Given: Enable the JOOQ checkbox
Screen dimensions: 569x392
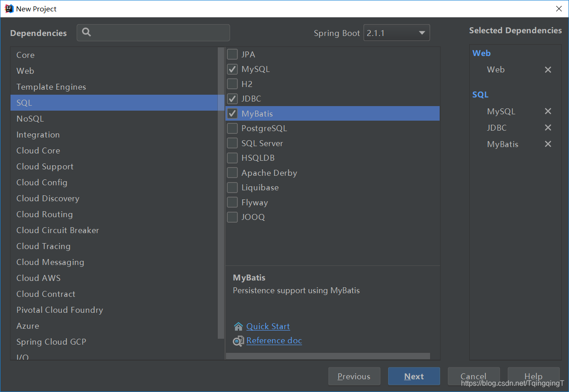Looking at the screenshot, I should [232, 217].
